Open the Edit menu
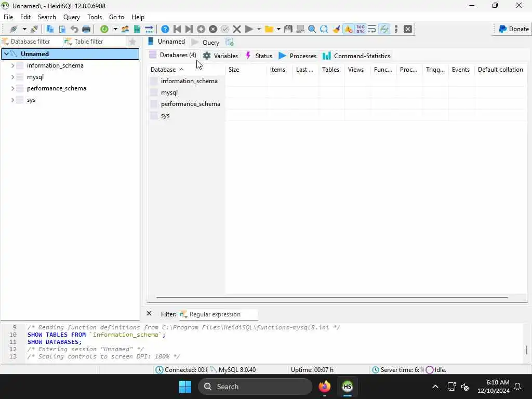Image resolution: width=532 pixels, height=399 pixels. click(25, 17)
